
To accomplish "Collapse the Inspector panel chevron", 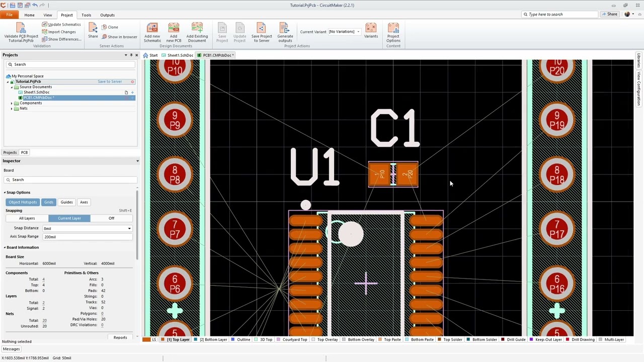I will point(137,161).
